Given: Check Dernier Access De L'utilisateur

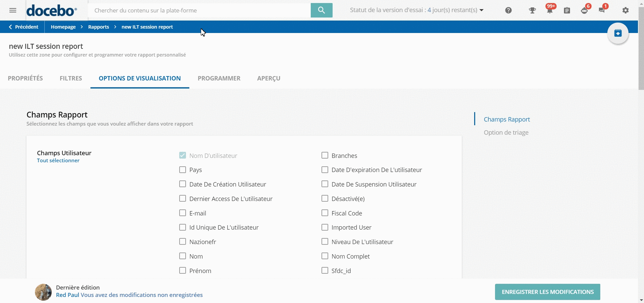Looking at the screenshot, I should pos(183,199).
